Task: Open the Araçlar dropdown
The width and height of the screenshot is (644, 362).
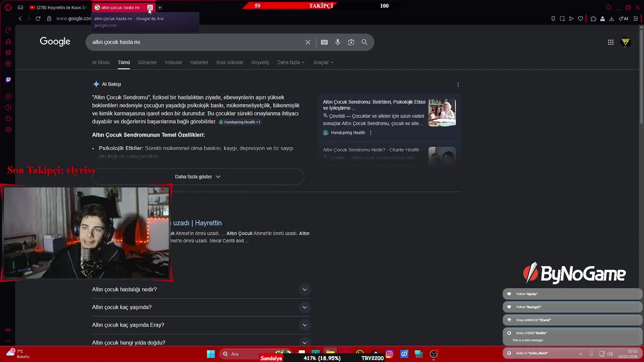Action: (324, 62)
